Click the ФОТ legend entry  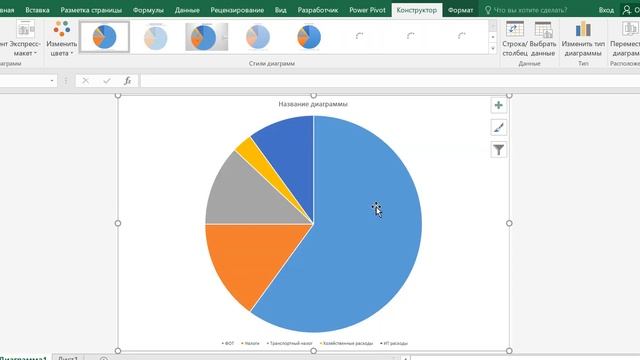(228, 343)
